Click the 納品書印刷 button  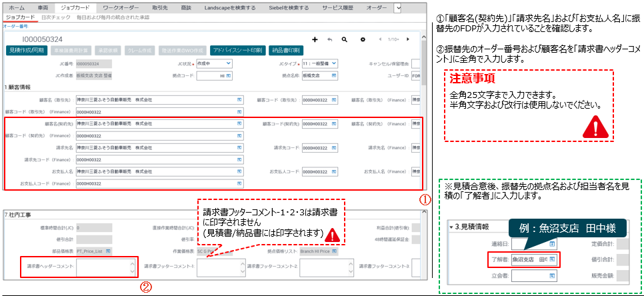286,50
